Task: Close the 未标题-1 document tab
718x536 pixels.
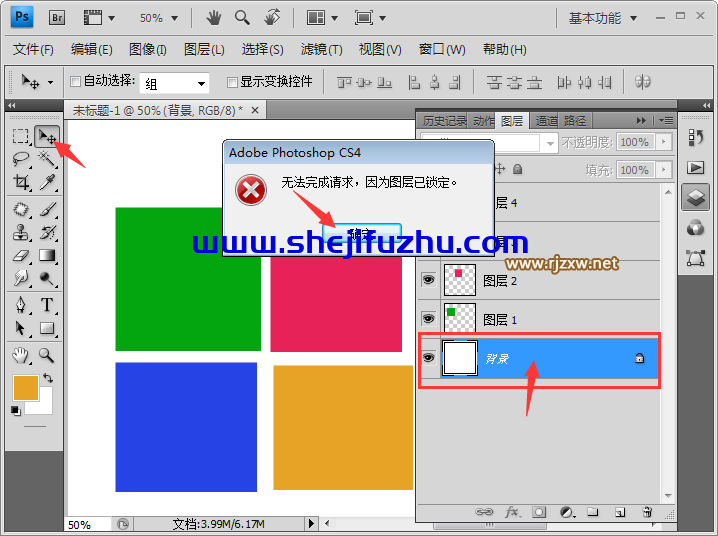Action: point(255,110)
